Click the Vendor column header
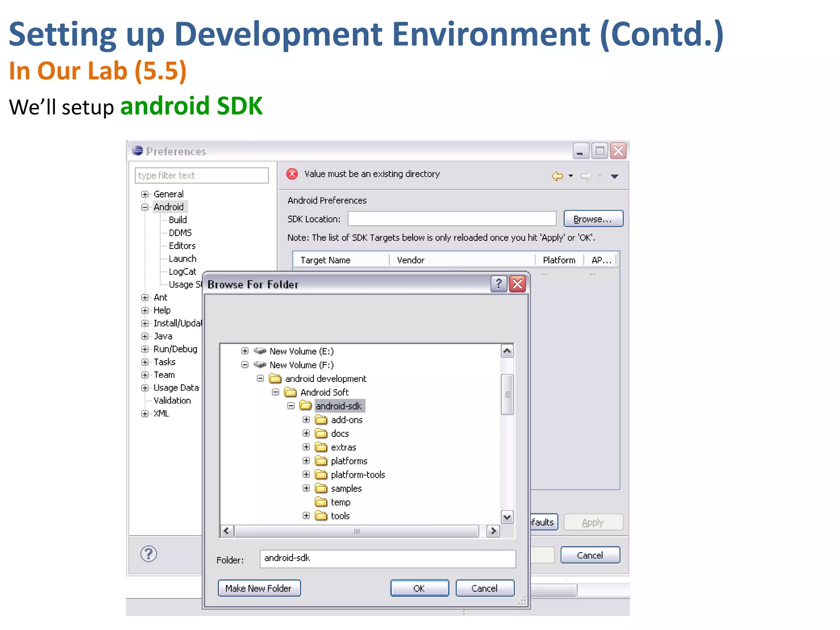 pos(462,260)
